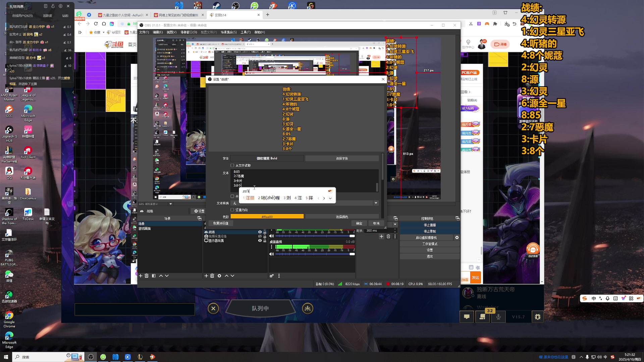This screenshot has width=644, height=362.
Task: Switch to 云顶S14 browser tab
Action: click(234, 15)
